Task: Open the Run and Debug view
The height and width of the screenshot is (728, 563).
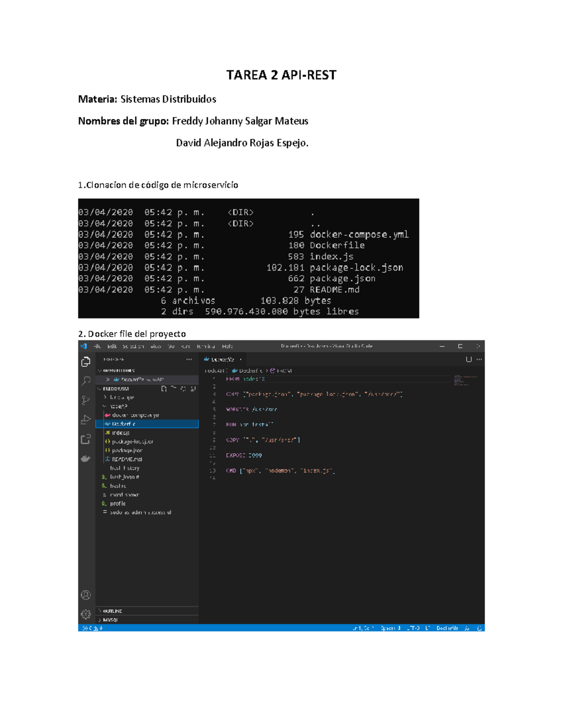Action: click(86, 420)
